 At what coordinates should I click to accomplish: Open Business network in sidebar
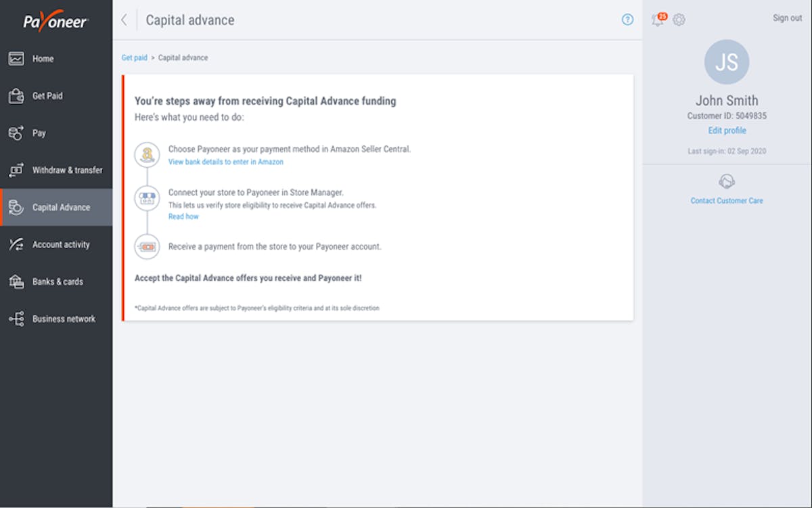pyautogui.click(x=56, y=319)
